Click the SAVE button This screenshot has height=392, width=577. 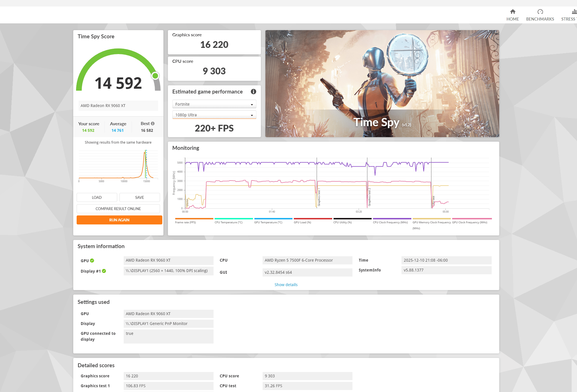[x=139, y=197]
